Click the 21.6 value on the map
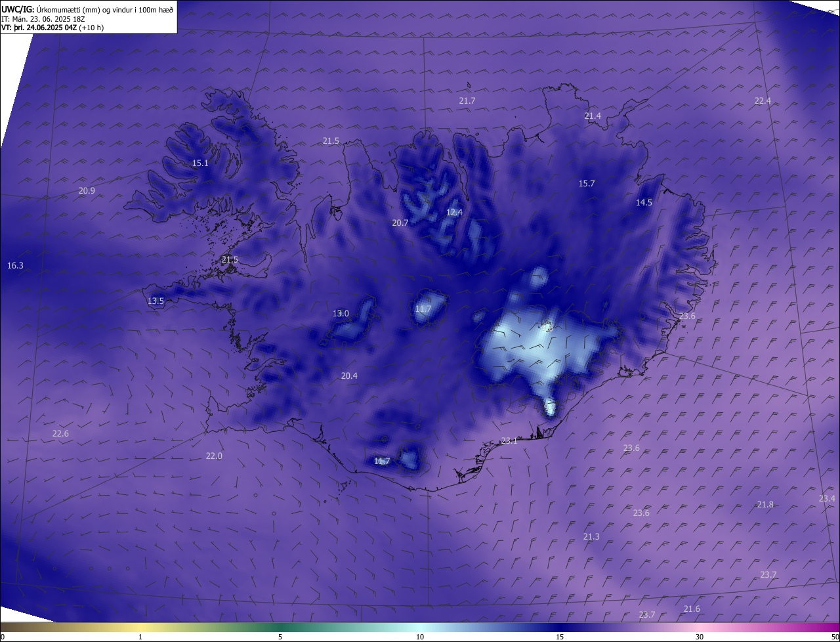The width and height of the screenshot is (840, 642). coord(692,609)
